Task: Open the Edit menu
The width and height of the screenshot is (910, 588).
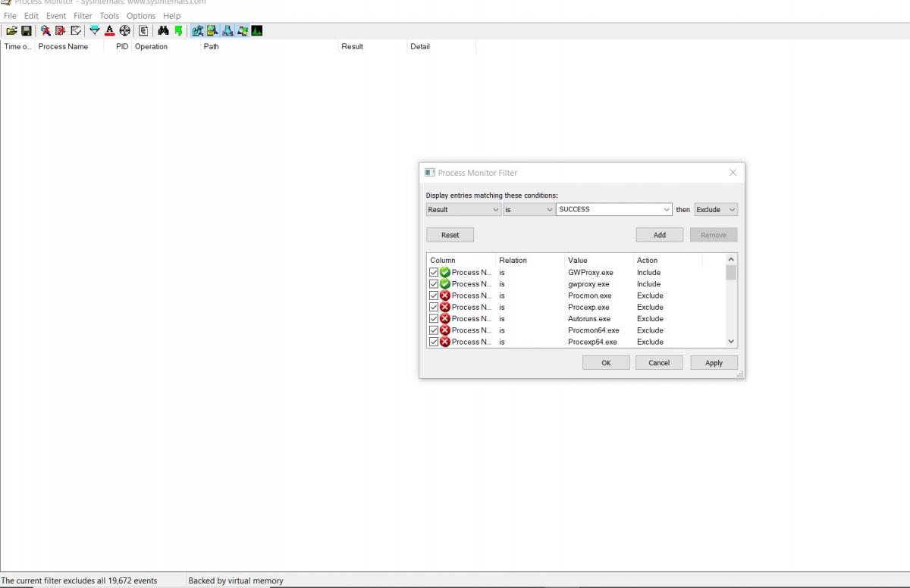Action: [31, 15]
